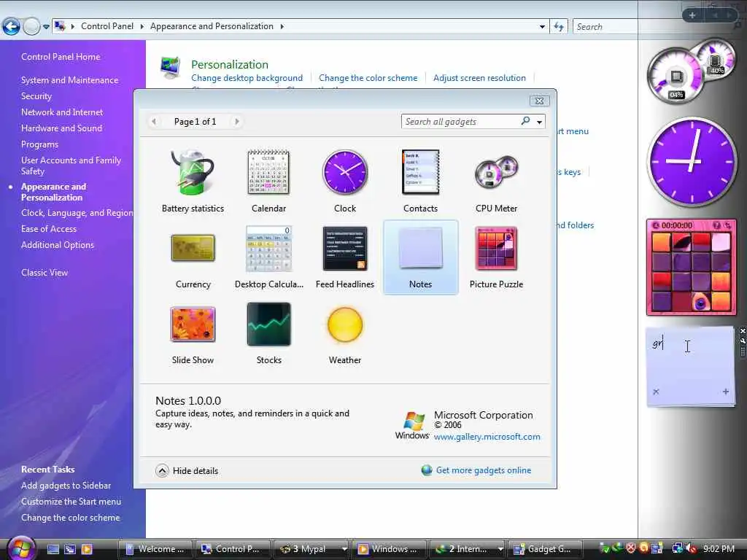Open www.gallery.microsoft.com link

coord(487,437)
